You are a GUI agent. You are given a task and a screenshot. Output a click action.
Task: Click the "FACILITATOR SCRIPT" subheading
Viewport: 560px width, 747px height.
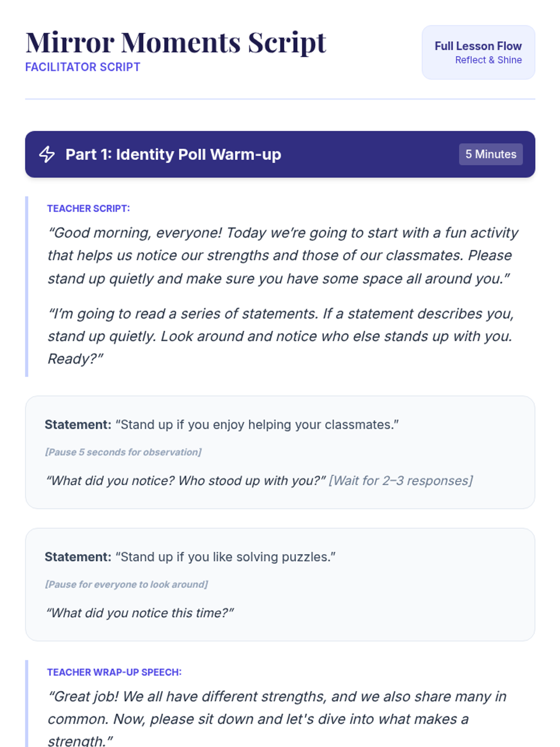tap(83, 67)
